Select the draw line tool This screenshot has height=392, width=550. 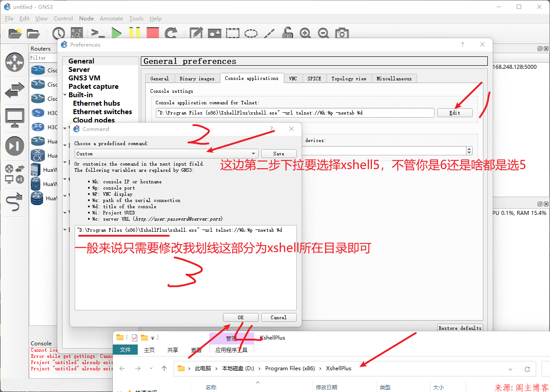pos(269,33)
